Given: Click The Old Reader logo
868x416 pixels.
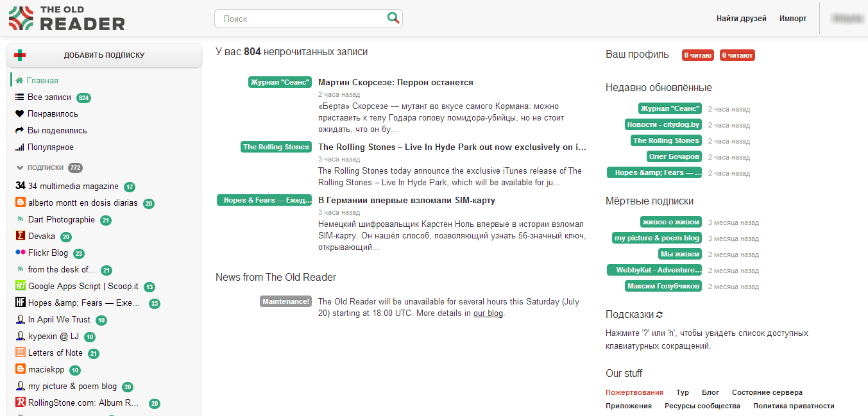Looking at the screenshot, I should 67,19.
